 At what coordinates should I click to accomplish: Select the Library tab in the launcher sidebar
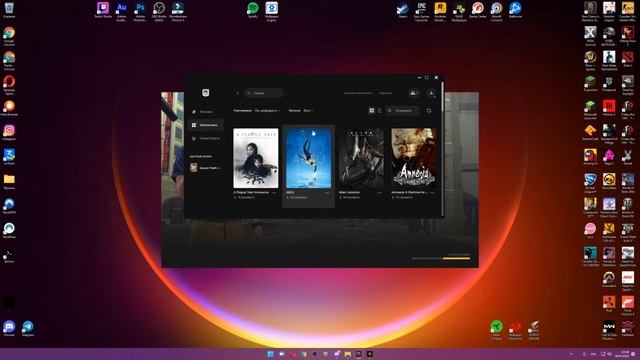coord(206,125)
